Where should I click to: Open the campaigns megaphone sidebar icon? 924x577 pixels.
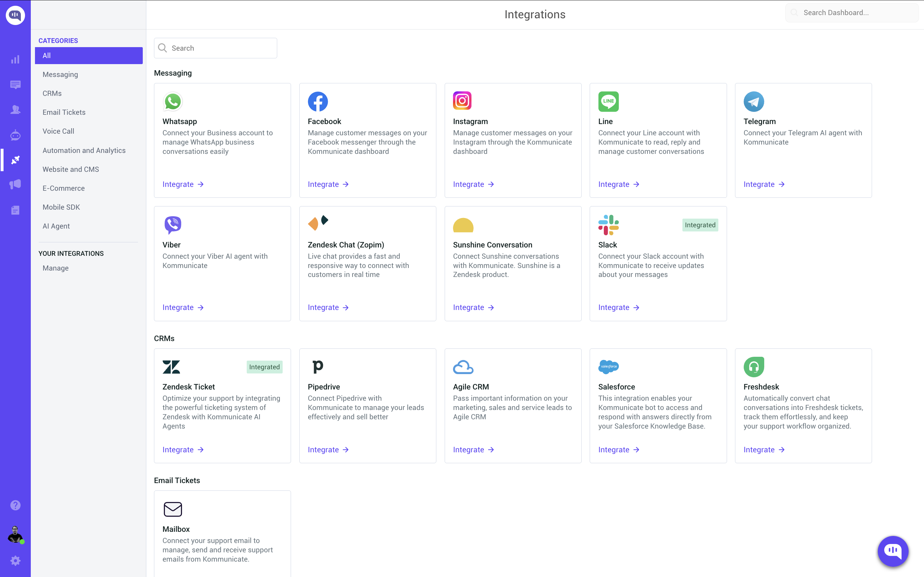click(x=15, y=185)
